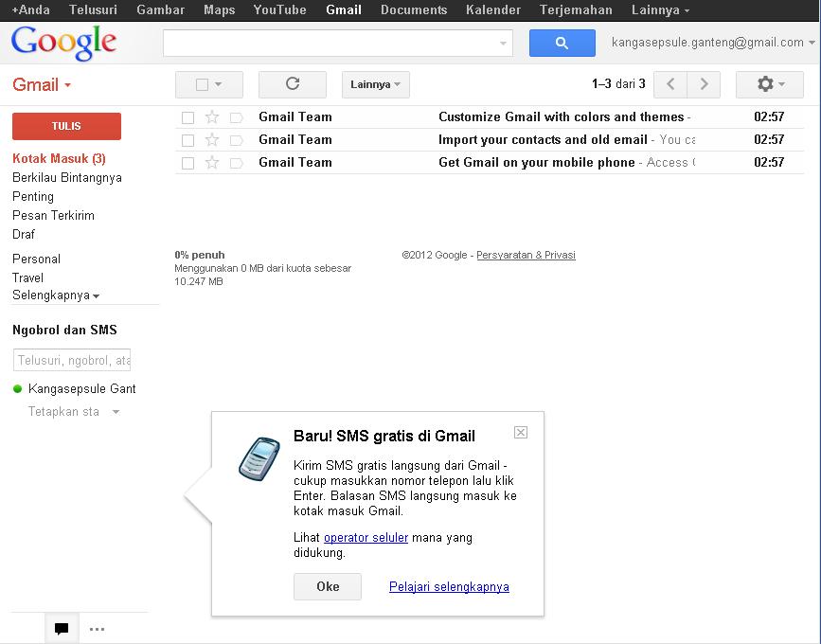This screenshot has height=644, width=821.
Task: Go to the next page of emails
Action: point(702,84)
